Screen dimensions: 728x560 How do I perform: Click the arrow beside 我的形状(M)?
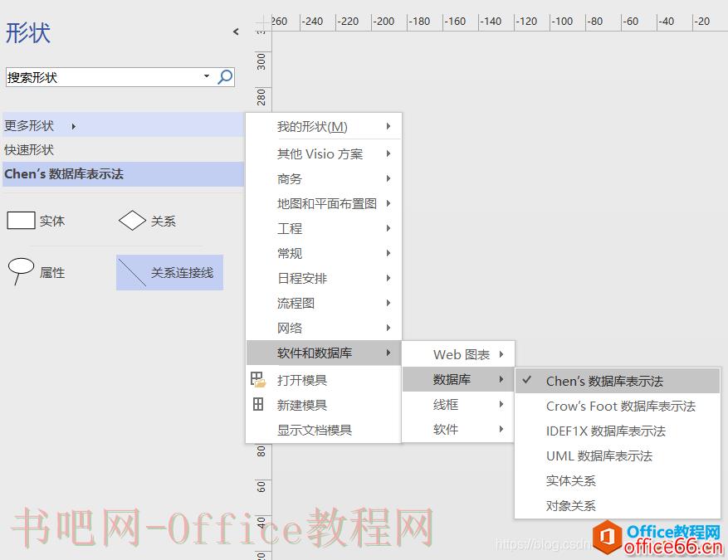coord(388,126)
